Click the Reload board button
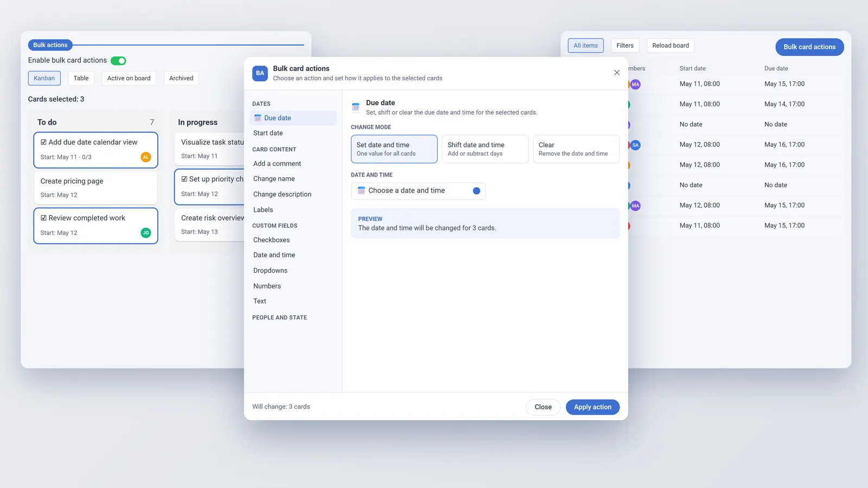Viewport: 868px width, 488px height. pyautogui.click(x=671, y=46)
